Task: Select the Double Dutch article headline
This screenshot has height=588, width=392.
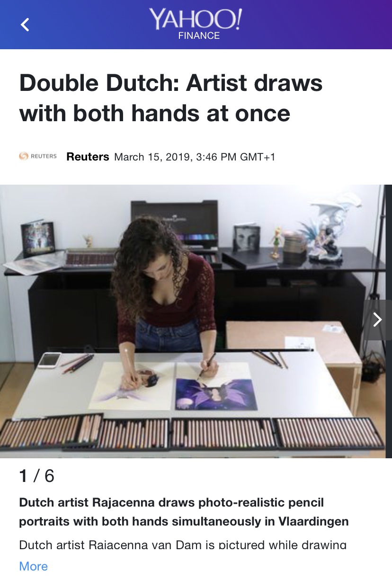Action: (171, 98)
